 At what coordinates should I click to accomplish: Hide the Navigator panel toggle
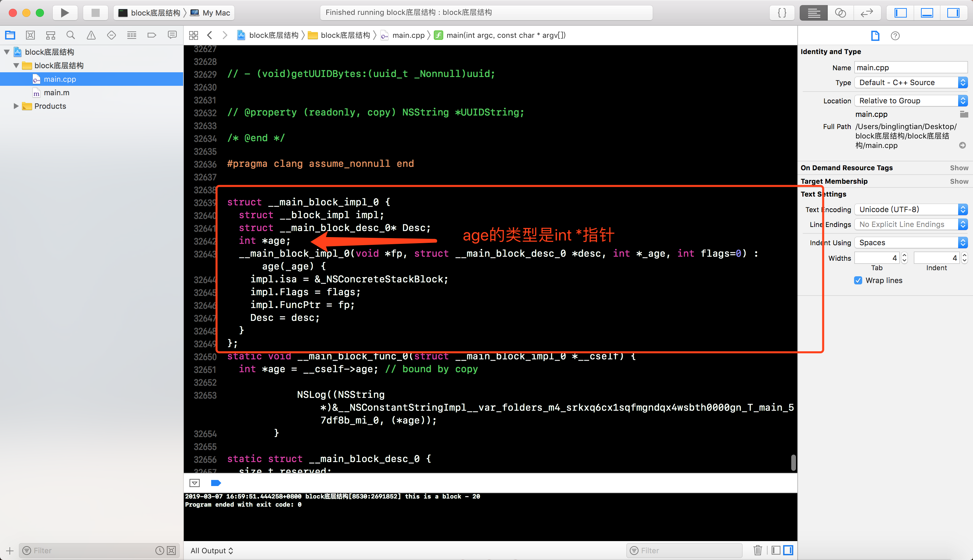[x=900, y=13]
